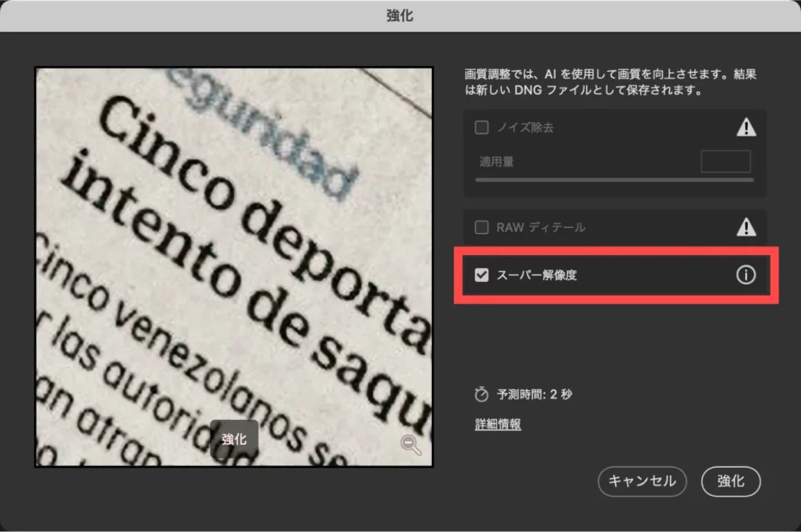Enable the ノイズ除去 checkbox

click(482, 128)
